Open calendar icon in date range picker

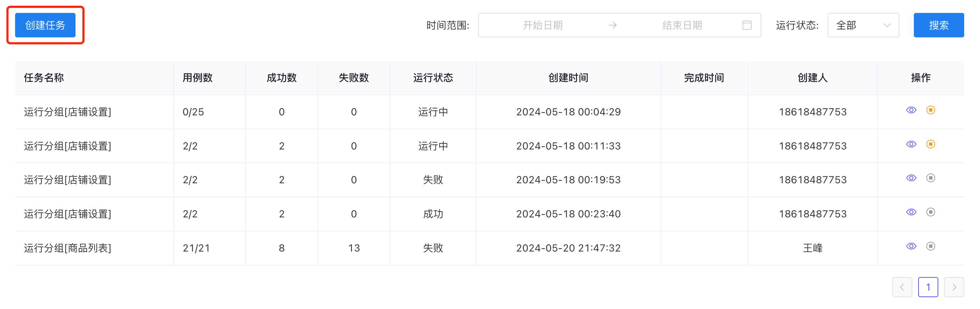(746, 26)
